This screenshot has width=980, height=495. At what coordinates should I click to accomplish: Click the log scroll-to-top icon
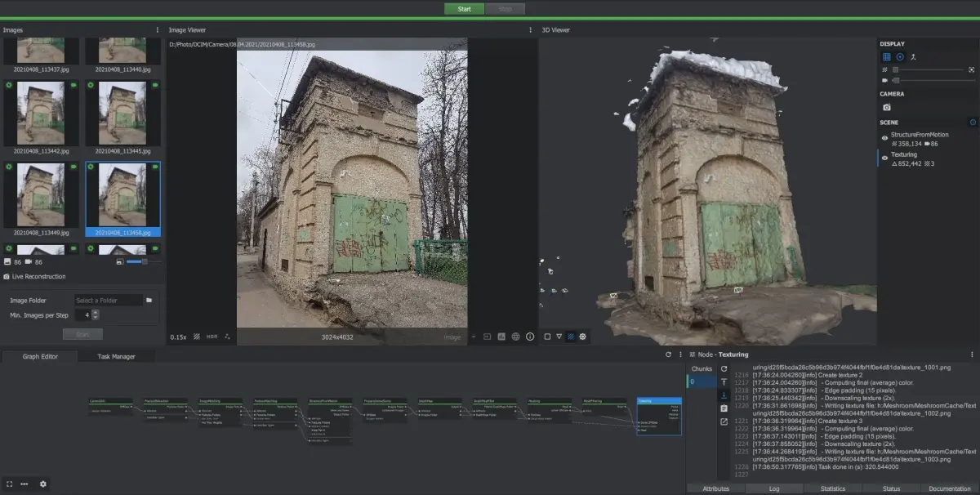pyautogui.click(x=724, y=381)
